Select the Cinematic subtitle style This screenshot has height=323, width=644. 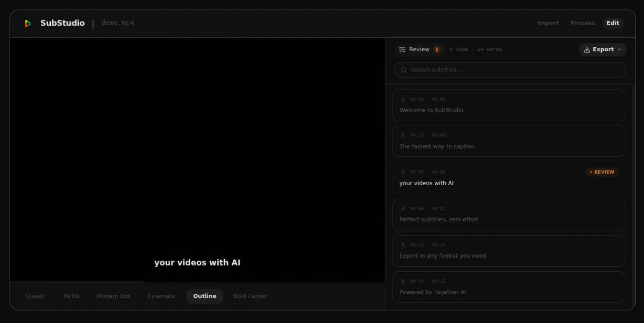(162, 296)
